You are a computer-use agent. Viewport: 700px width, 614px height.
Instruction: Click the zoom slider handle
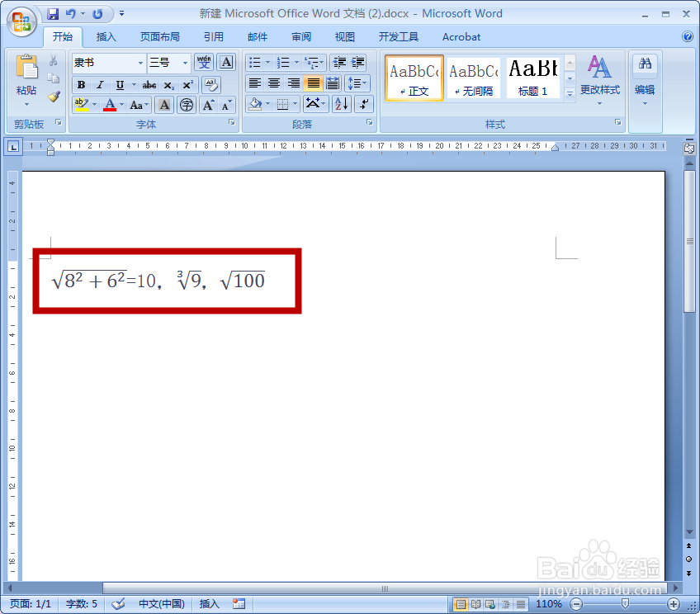pyautogui.click(x=626, y=604)
